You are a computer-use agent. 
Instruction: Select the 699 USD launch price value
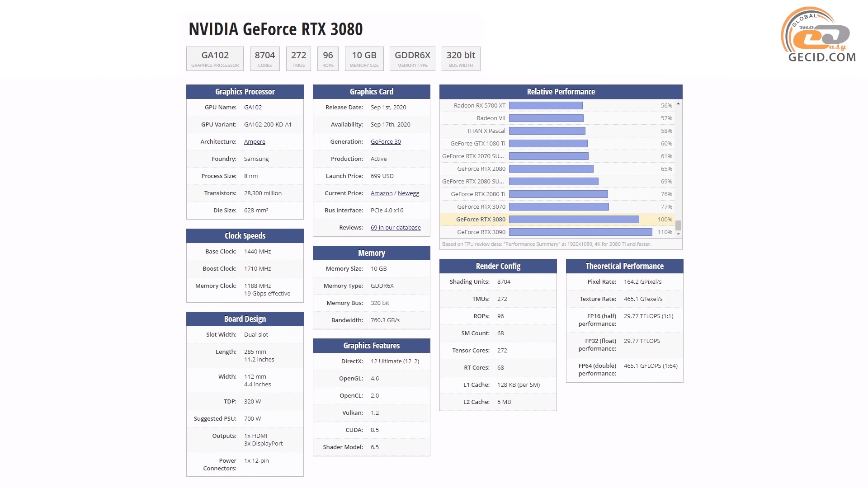point(382,176)
